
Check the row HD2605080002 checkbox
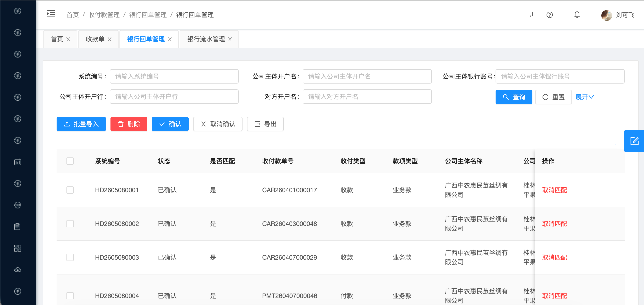(x=70, y=224)
